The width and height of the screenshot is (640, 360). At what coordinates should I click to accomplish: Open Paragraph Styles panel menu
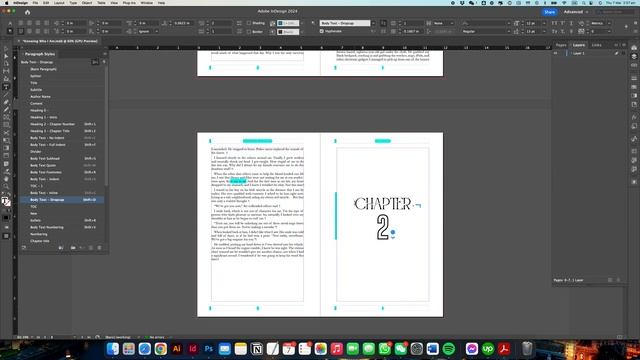[104, 54]
